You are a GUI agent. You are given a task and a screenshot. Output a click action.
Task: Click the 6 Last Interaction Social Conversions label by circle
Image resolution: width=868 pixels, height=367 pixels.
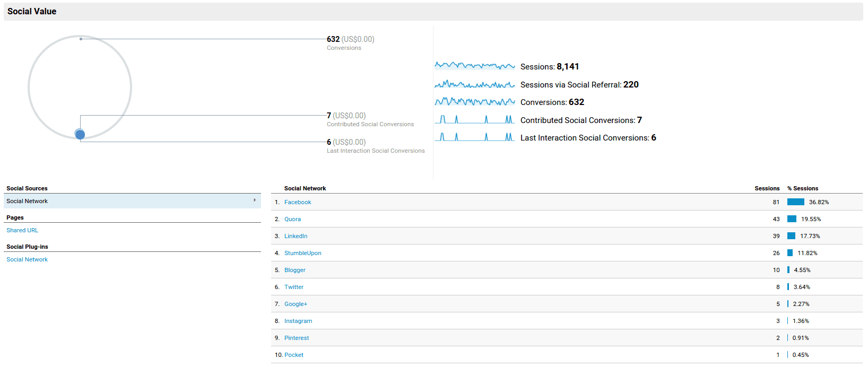click(376, 146)
